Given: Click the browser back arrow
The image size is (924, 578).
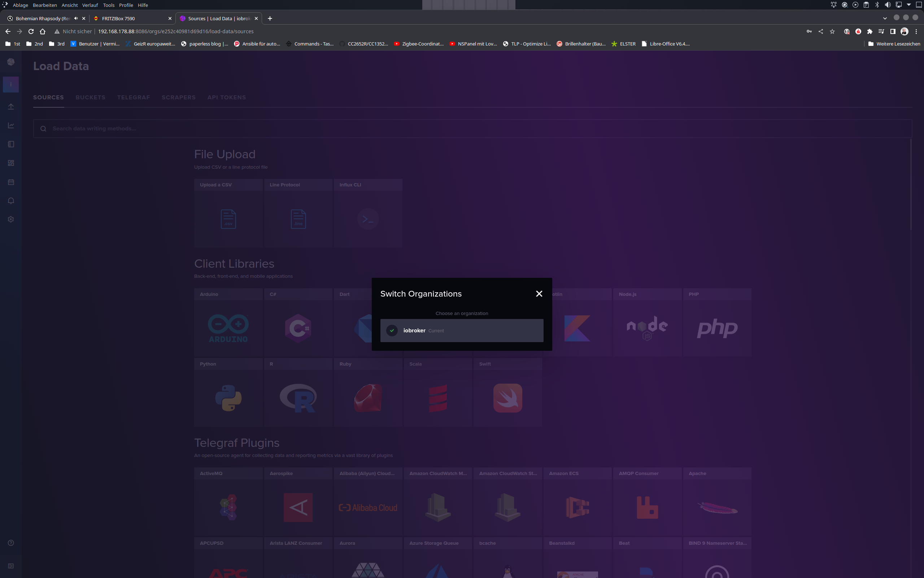Looking at the screenshot, I should click(x=8, y=31).
